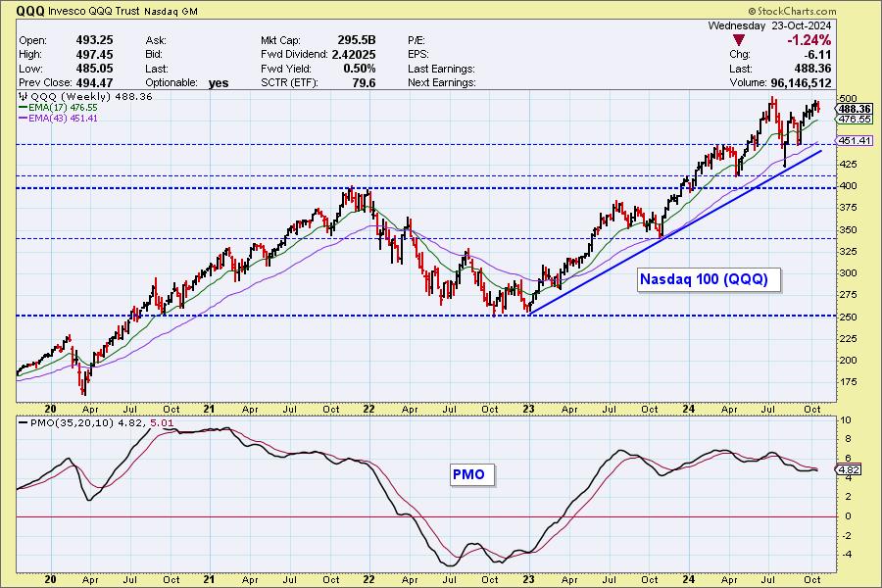The image size is (882, 588).
Task: Click the Optionable value yes
Action: [219, 83]
